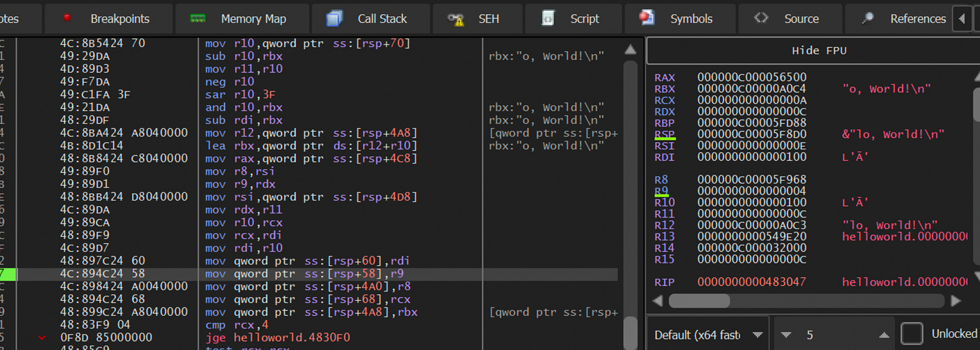This screenshot has height=350, width=980.
Task: Select the RBP register value
Action: coord(752,123)
